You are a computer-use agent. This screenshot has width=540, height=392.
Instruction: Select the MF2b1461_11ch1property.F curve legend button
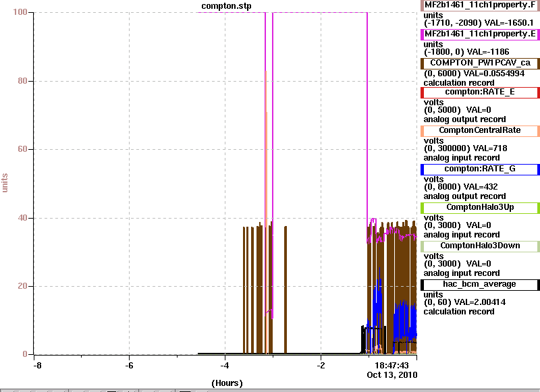(480, 5)
